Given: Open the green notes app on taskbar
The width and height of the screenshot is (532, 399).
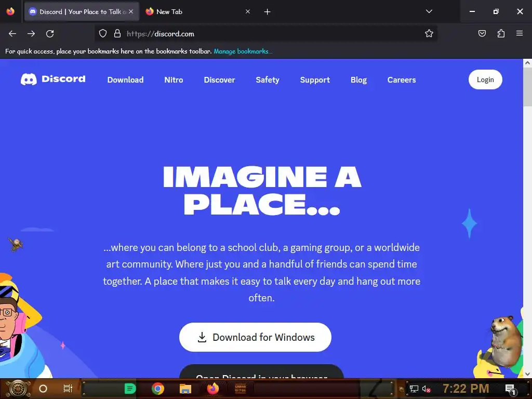Looking at the screenshot, I should point(130,389).
